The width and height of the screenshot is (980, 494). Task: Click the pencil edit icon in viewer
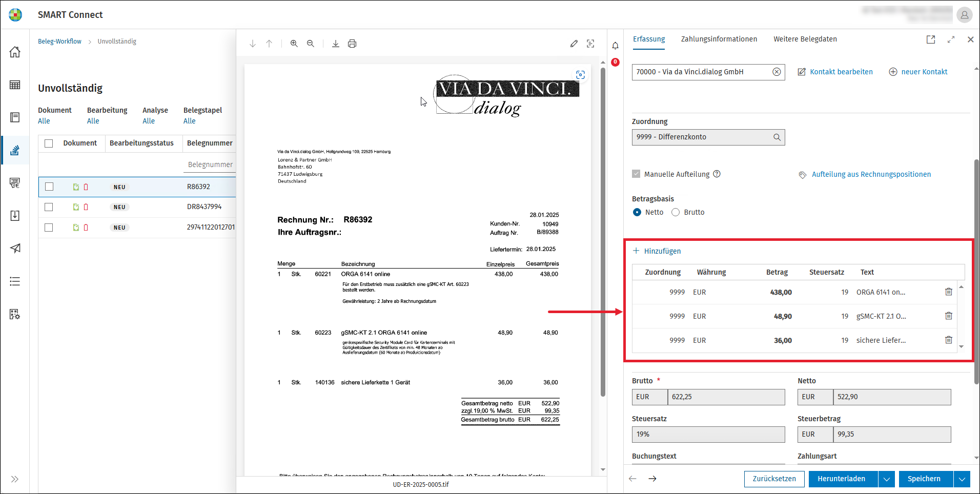tap(574, 44)
